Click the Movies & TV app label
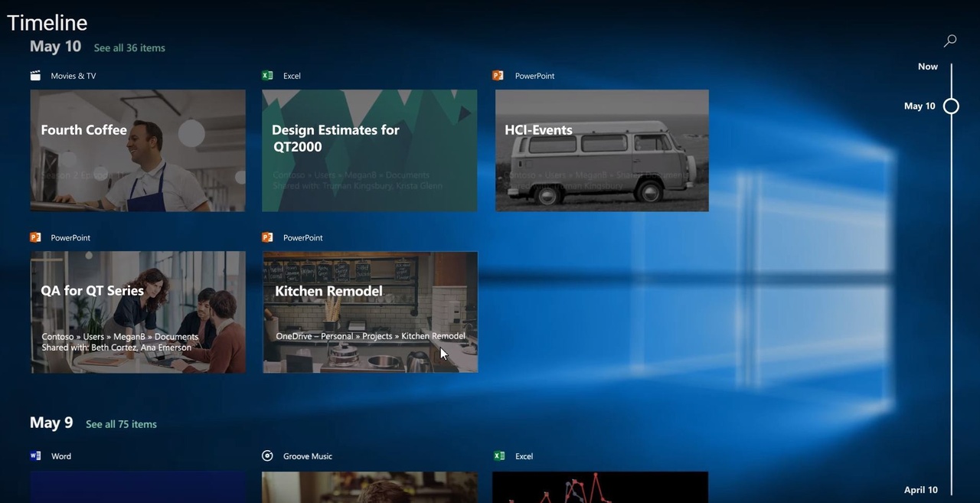The height and width of the screenshot is (503, 980). 73,76
